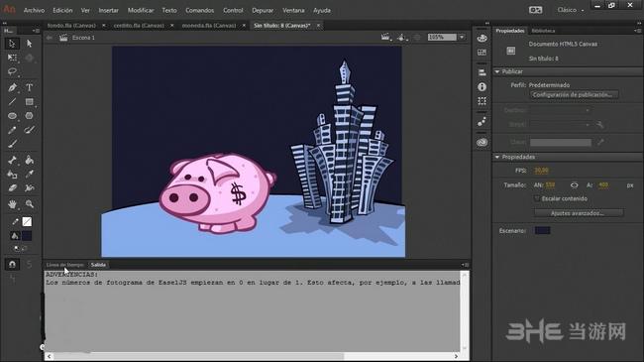Viewport: 644px width, 362px height.
Task: Switch to the moneda.fla document tab
Action: [x=209, y=26]
